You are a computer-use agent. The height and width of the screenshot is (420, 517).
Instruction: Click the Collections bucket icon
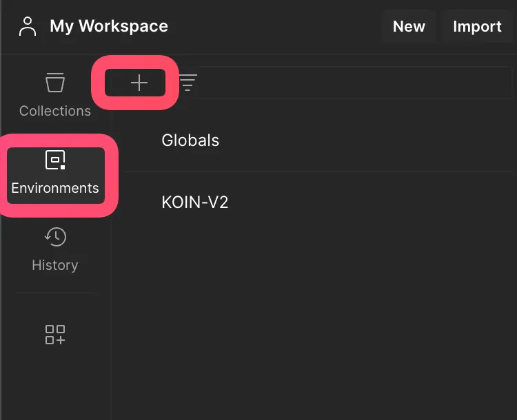coord(55,83)
